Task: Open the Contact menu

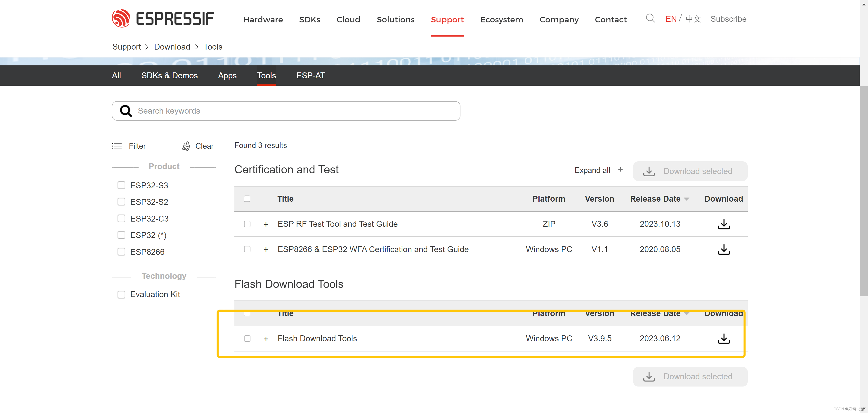Action: pos(611,19)
